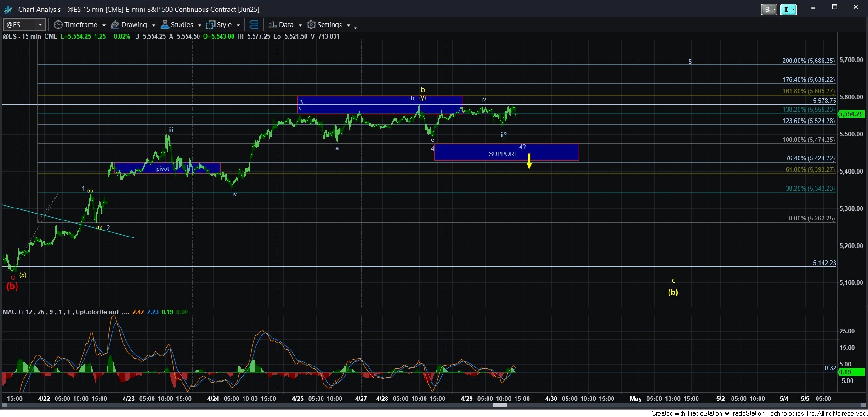Open the toolbar overflow arrow after Settings

(356, 28)
